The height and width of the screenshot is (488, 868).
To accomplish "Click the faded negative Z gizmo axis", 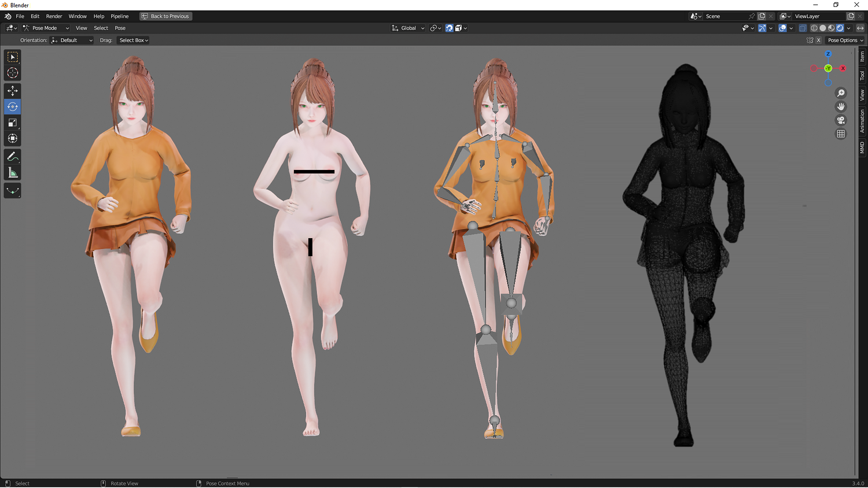I will point(828,83).
